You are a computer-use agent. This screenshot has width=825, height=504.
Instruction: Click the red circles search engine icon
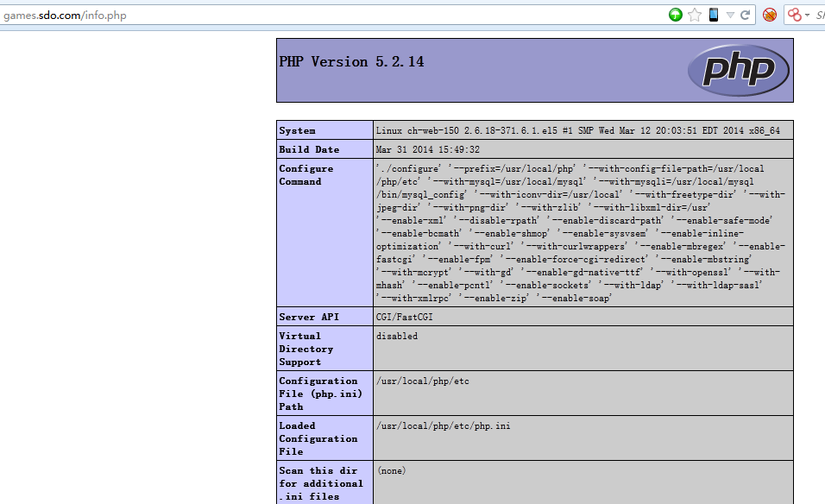point(795,15)
